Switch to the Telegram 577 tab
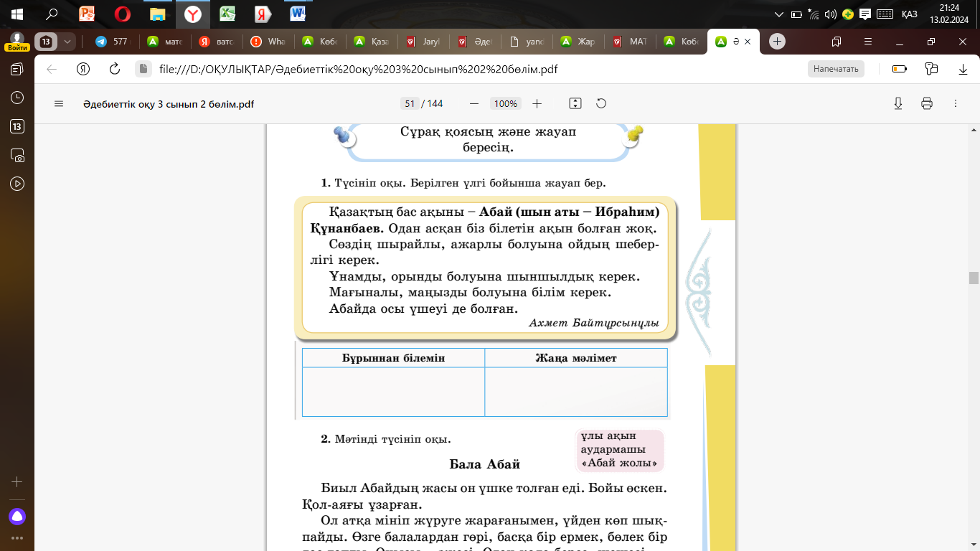 (111, 42)
